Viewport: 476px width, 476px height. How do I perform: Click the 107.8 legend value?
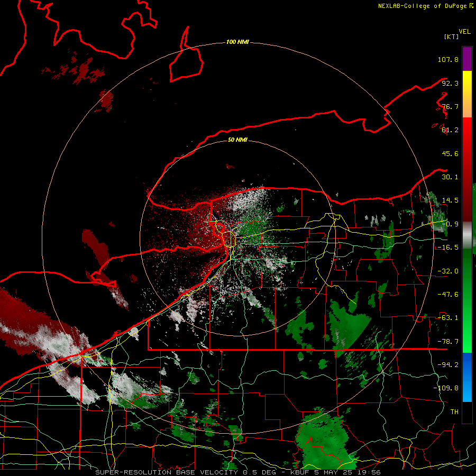(x=448, y=59)
